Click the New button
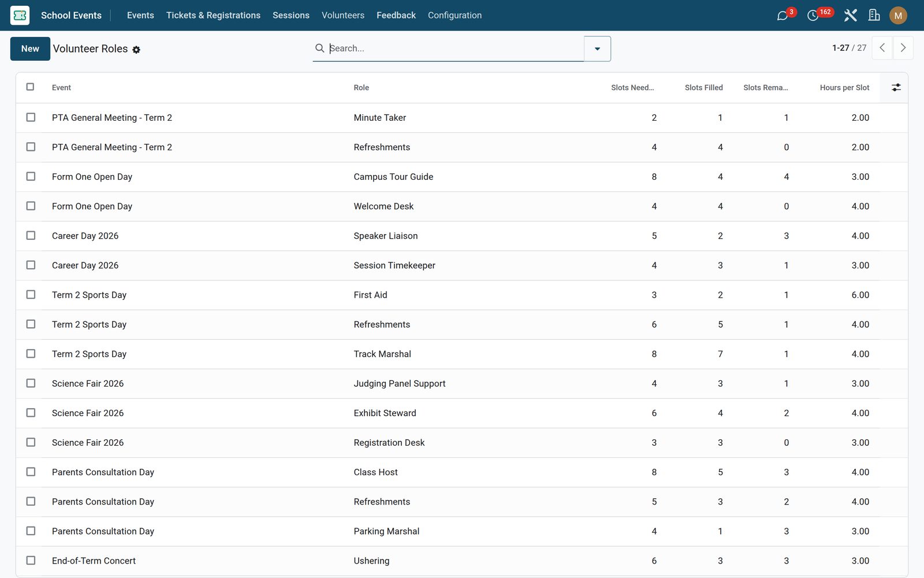 click(30, 49)
